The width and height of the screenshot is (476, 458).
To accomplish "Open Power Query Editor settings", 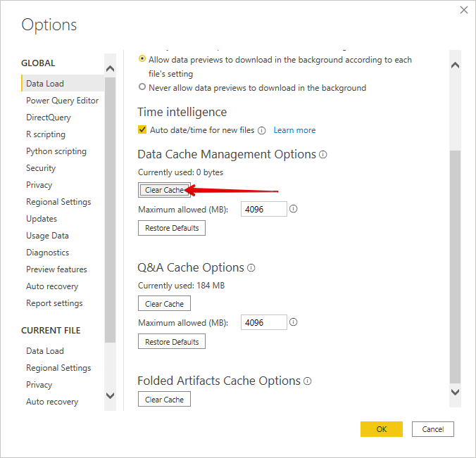I will point(62,101).
